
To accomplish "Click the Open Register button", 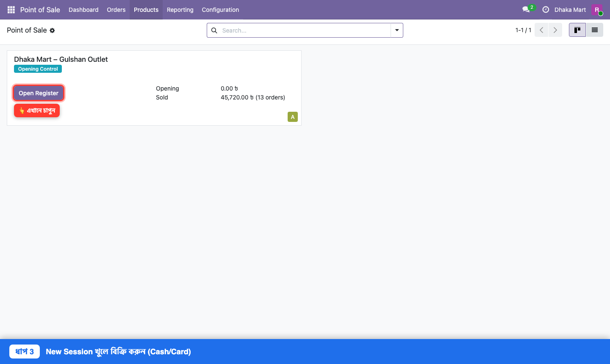I will tap(39, 93).
